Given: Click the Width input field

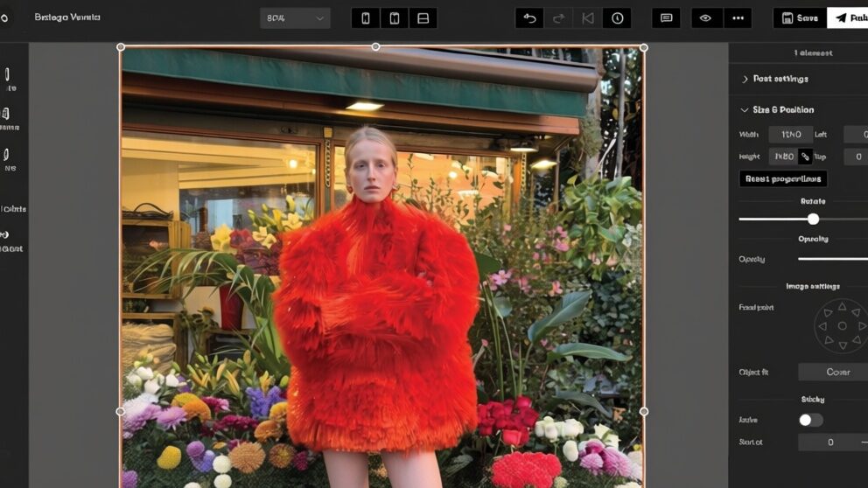Looking at the screenshot, I should [x=790, y=135].
